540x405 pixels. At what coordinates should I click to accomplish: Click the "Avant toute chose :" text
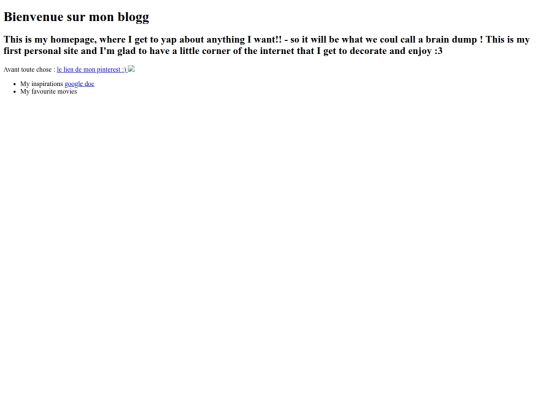coord(29,70)
